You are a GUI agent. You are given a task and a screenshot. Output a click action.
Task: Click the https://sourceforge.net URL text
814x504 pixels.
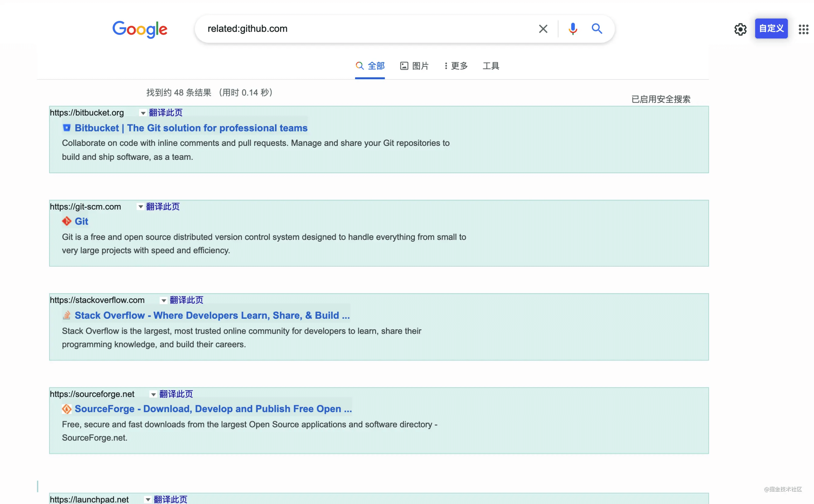point(92,394)
